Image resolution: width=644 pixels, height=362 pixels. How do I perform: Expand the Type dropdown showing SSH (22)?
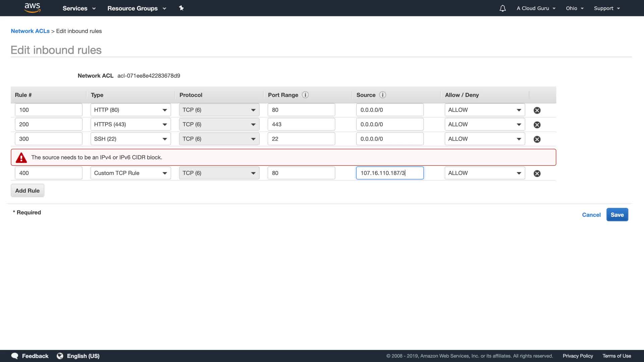tap(130, 139)
